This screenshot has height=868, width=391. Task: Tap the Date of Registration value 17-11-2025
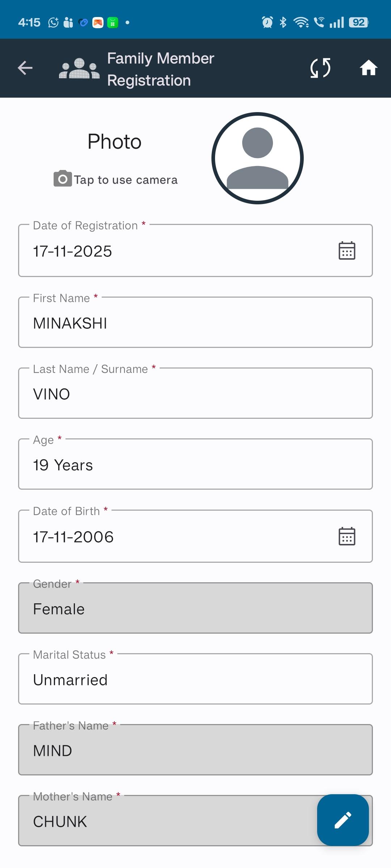[72, 251]
